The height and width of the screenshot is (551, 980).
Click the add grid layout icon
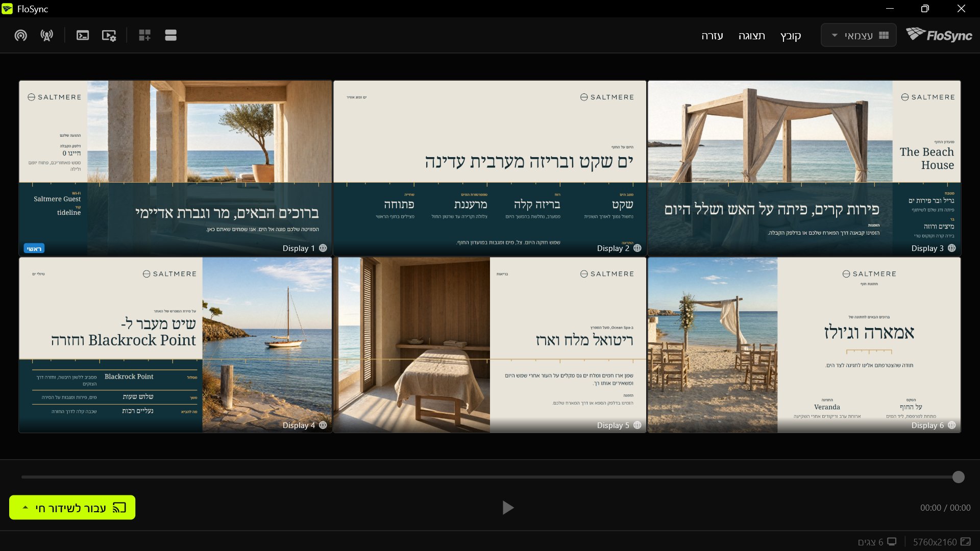click(x=145, y=35)
